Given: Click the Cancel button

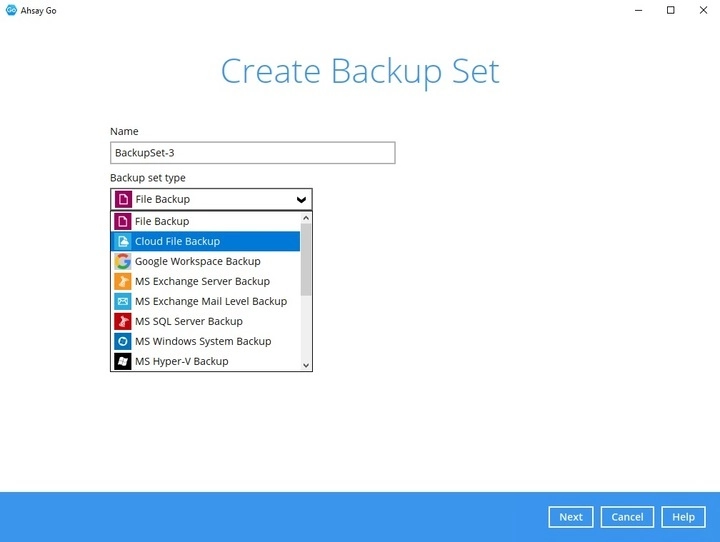Looking at the screenshot, I should (x=627, y=517).
